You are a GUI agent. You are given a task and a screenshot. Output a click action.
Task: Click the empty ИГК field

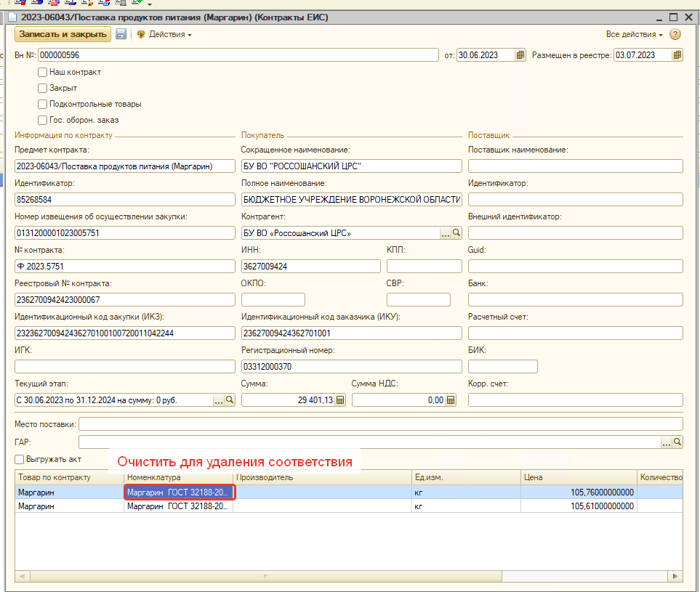click(125, 367)
